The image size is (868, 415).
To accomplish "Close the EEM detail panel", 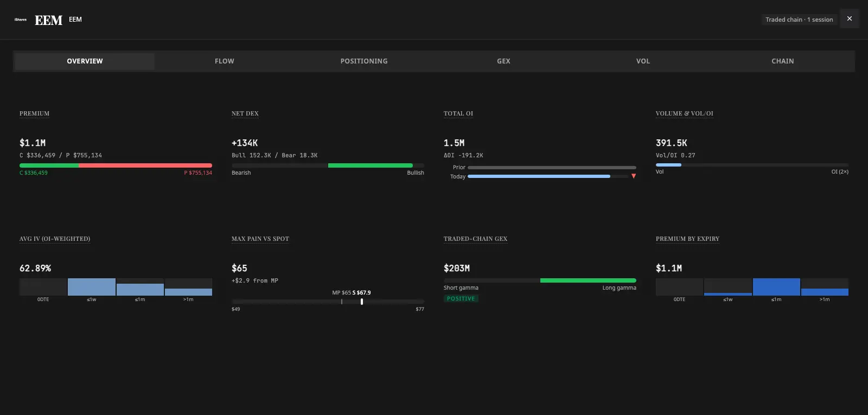I will point(850,18).
